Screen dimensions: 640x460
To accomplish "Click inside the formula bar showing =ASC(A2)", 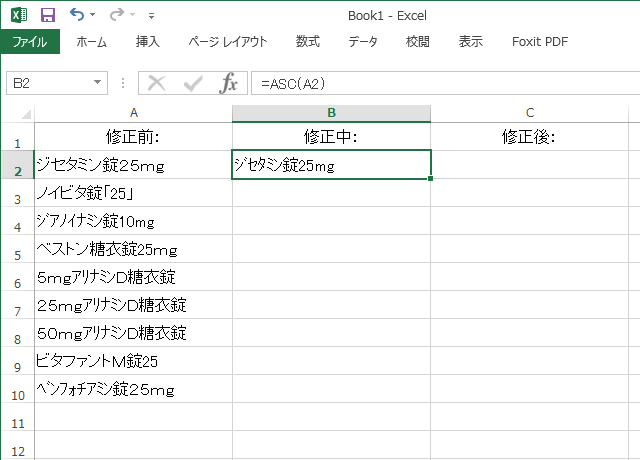I will [x=440, y=83].
